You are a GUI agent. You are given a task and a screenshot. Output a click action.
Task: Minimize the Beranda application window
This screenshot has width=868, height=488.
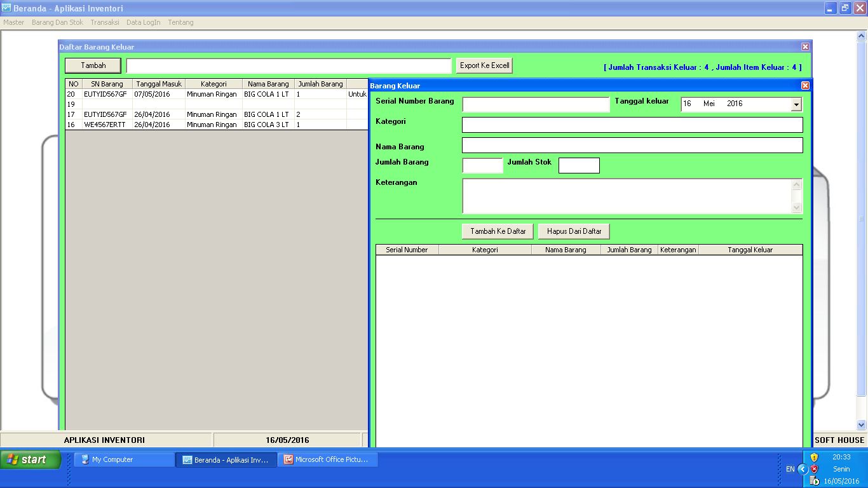coord(831,8)
